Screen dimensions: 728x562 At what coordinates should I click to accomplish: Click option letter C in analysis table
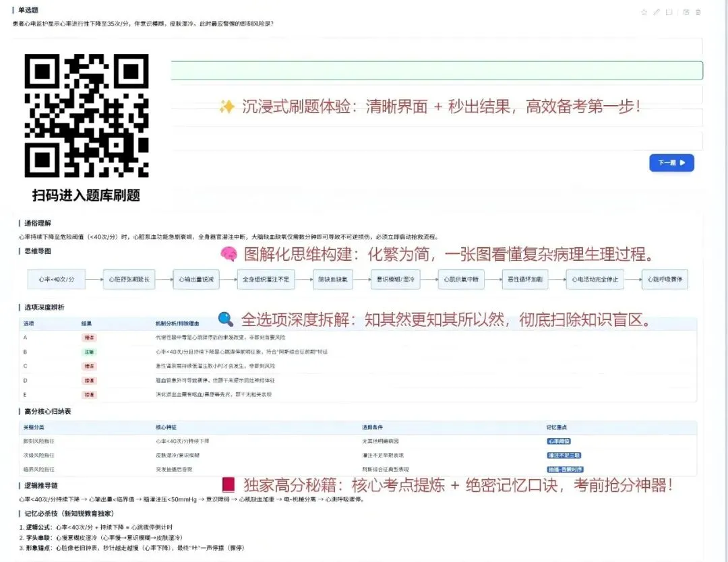(x=25, y=366)
